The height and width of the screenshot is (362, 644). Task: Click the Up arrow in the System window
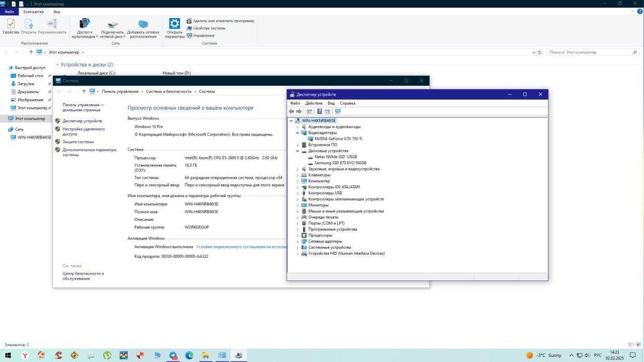84,92
